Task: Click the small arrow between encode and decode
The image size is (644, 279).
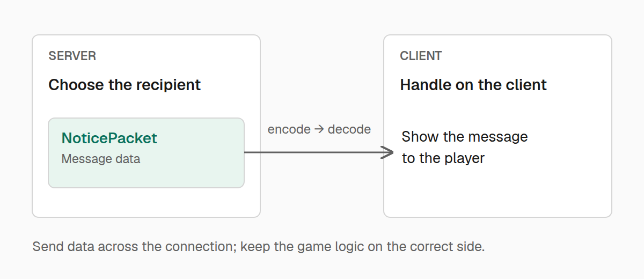Action: [319, 129]
